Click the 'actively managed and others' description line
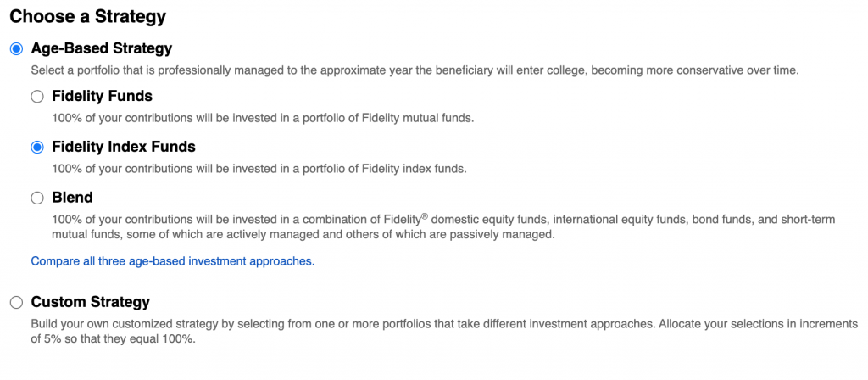 pos(303,234)
